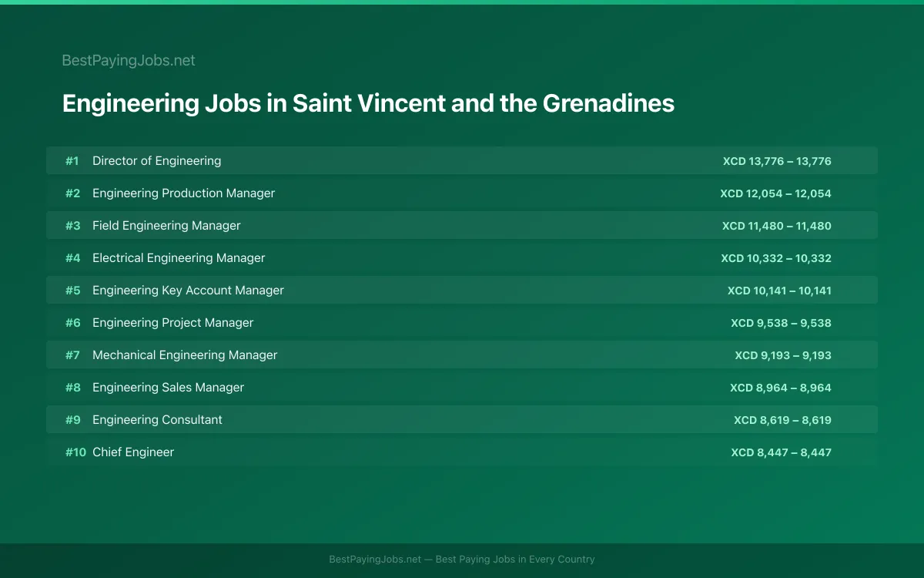Click the #6 rank number
924x578 pixels.
point(72,323)
